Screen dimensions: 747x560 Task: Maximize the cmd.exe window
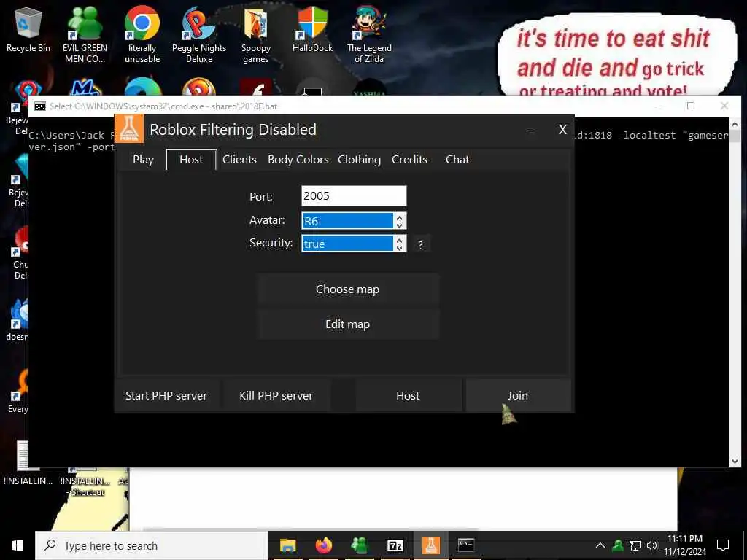(691, 106)
